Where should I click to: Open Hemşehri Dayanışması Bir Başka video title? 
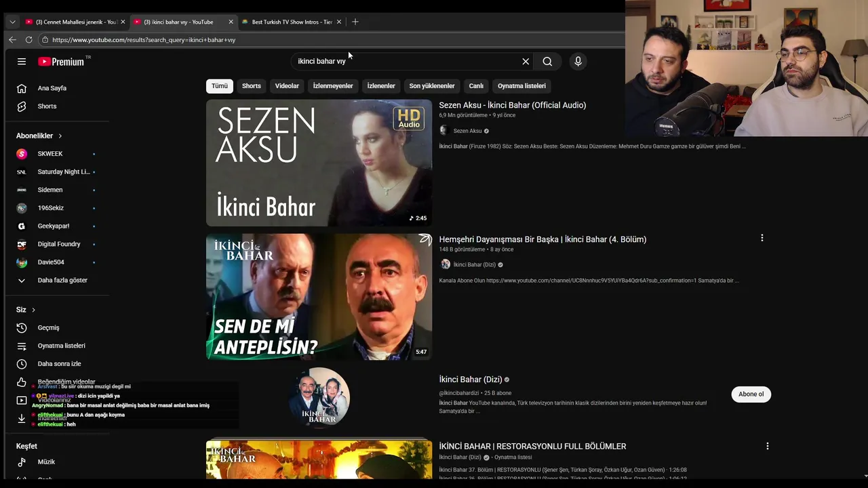pyautogui.click(x=542, y=239)
